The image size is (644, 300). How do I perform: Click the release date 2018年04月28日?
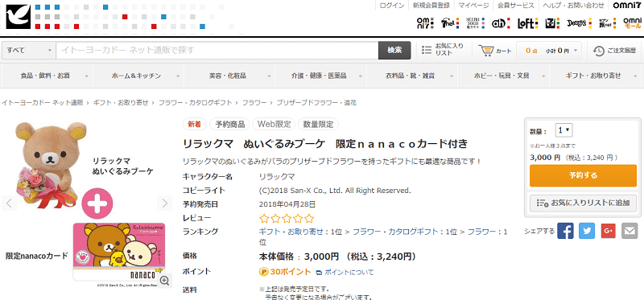287,204
